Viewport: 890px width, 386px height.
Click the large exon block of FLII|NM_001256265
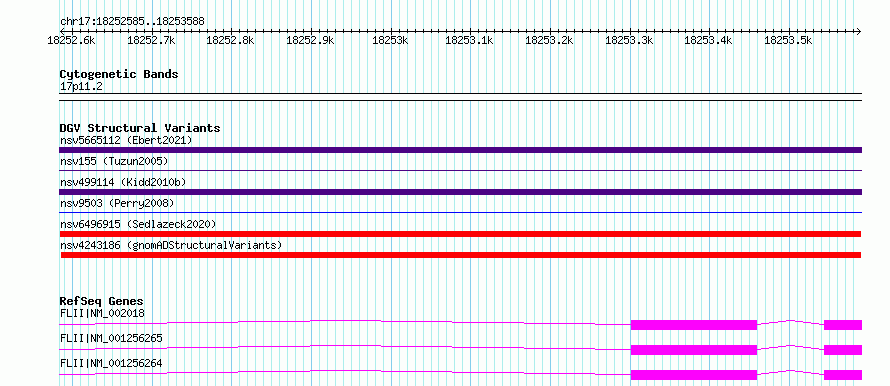(x=694, y=350)
